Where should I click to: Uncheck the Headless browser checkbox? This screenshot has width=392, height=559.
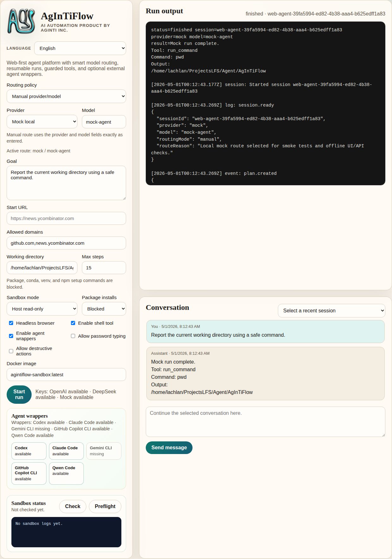[11, 323]
